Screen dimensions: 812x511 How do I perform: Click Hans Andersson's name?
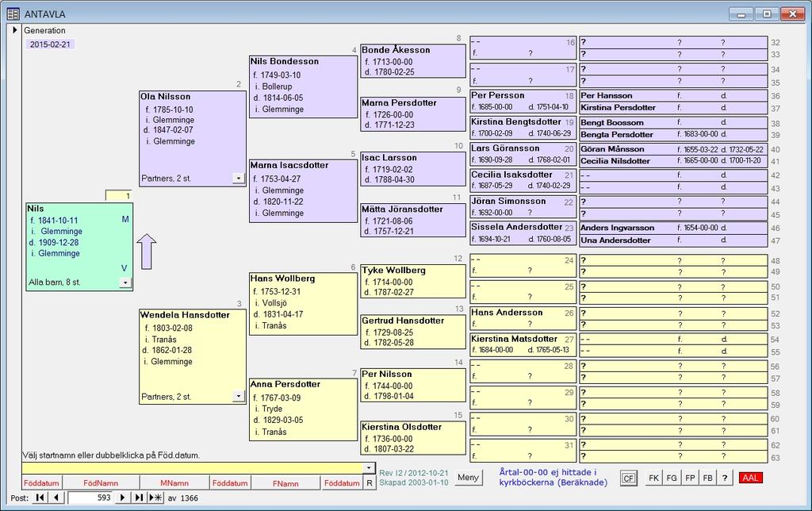pos(507,312)
